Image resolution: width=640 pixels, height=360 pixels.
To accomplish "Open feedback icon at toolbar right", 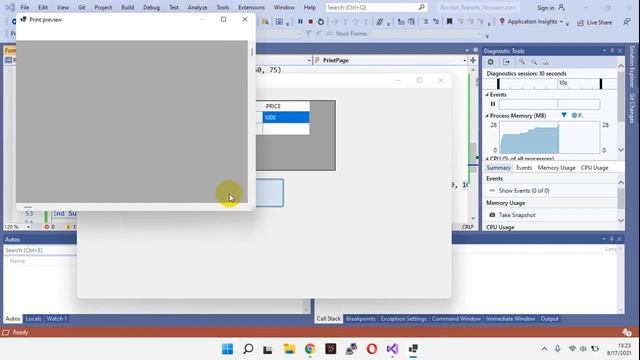I will tap(627, 22).
